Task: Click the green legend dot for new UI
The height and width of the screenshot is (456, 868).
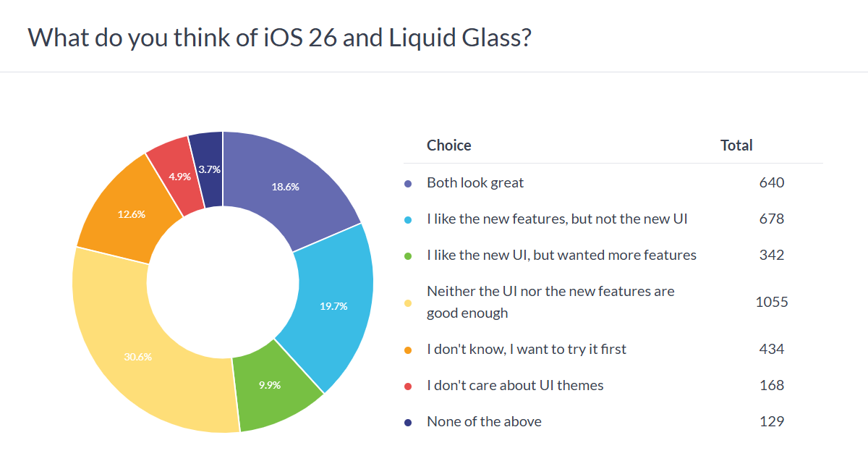Action: pos(408,256)
